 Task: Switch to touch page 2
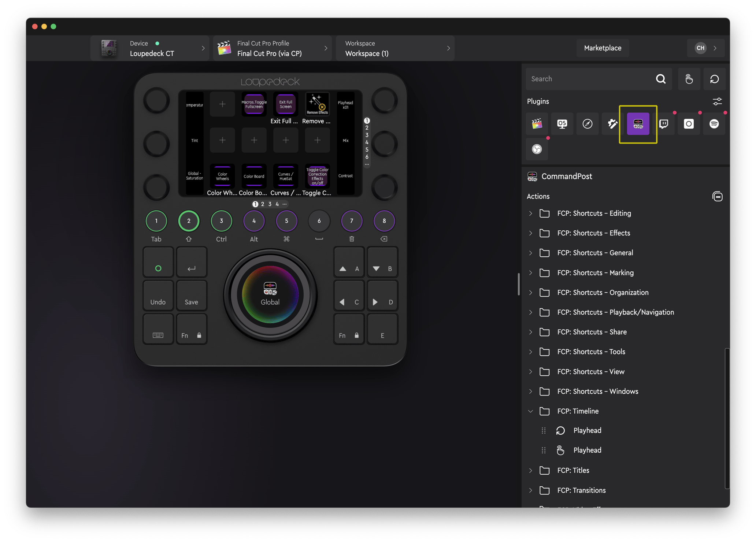pyautogui.click(x=263, y=204)
